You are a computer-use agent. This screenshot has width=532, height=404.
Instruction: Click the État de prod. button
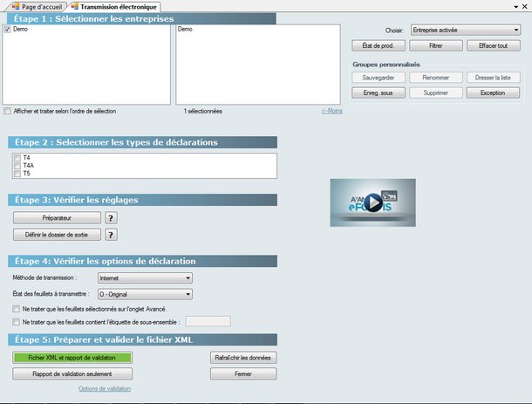click(379, 45)
